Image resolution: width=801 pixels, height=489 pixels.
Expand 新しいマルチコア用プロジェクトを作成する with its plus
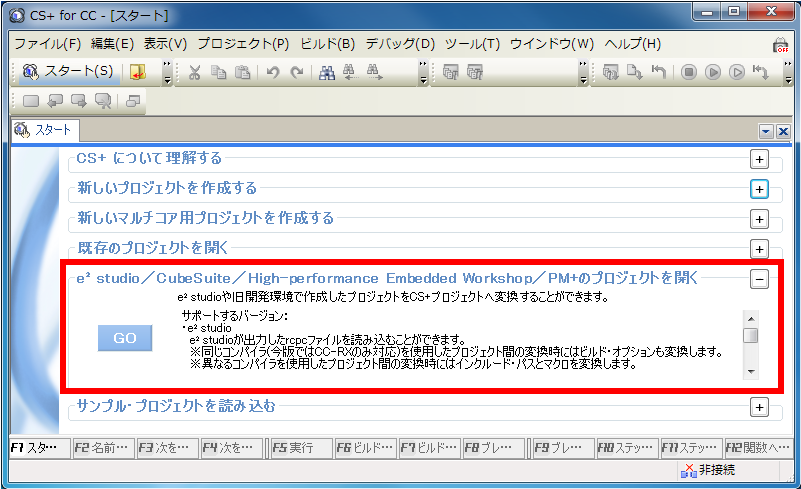760,219
